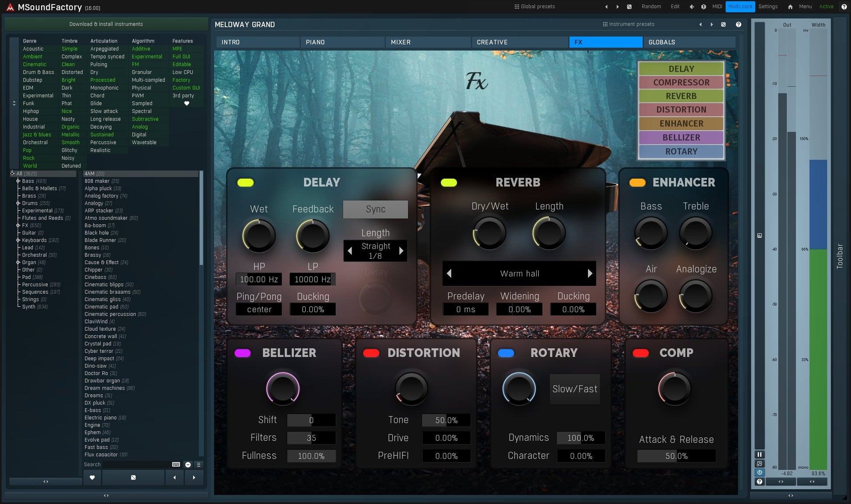Click the global presets randomize dice icon
Image resolution: width=851 pixels, height=504 pixels.
[629, 7]
